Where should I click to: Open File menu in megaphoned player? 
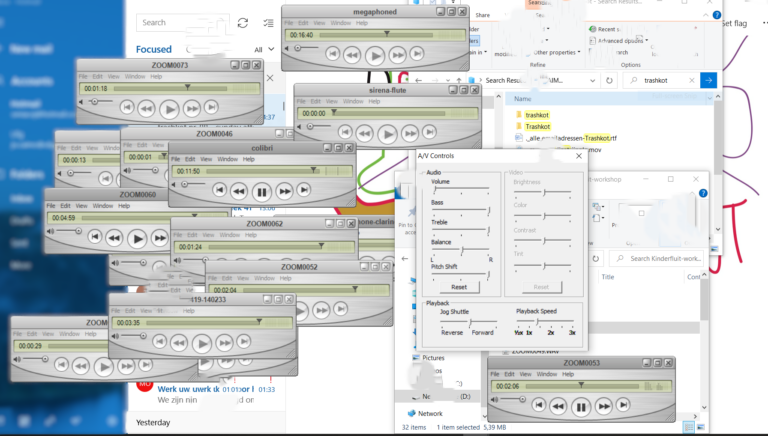(x=289, y=23)
